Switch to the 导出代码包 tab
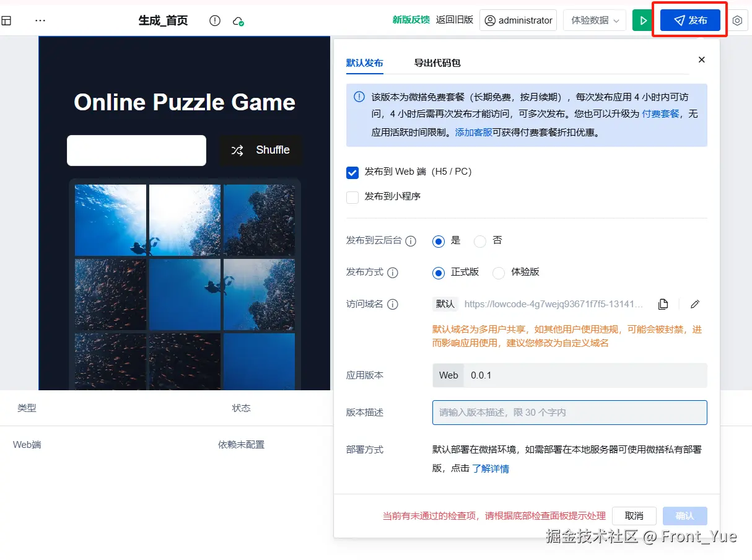Image resolution: width=752 pixels, height=560 pixels. [437, 63]
